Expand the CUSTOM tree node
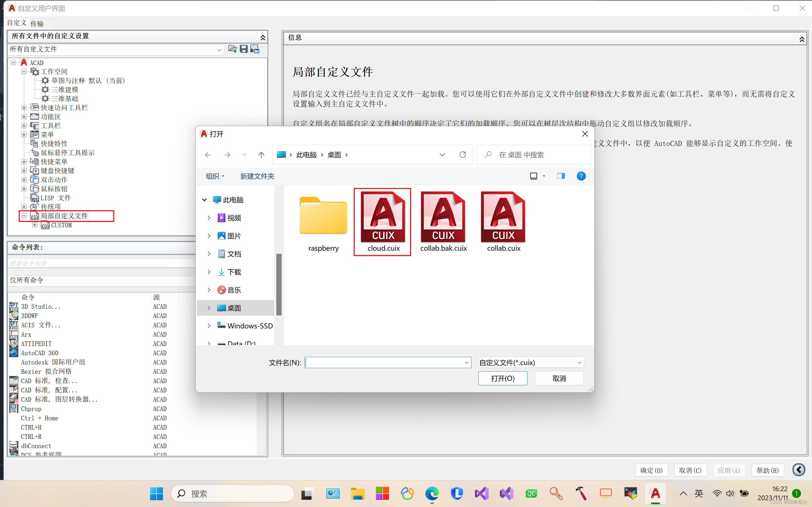The width and height of the screenshot is (812, 507). tap(35, 225)
